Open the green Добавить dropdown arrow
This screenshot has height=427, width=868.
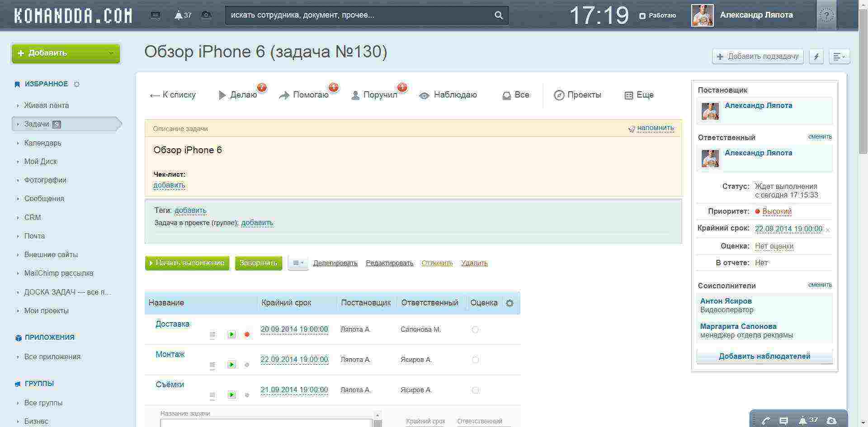[x=111, y=53]
